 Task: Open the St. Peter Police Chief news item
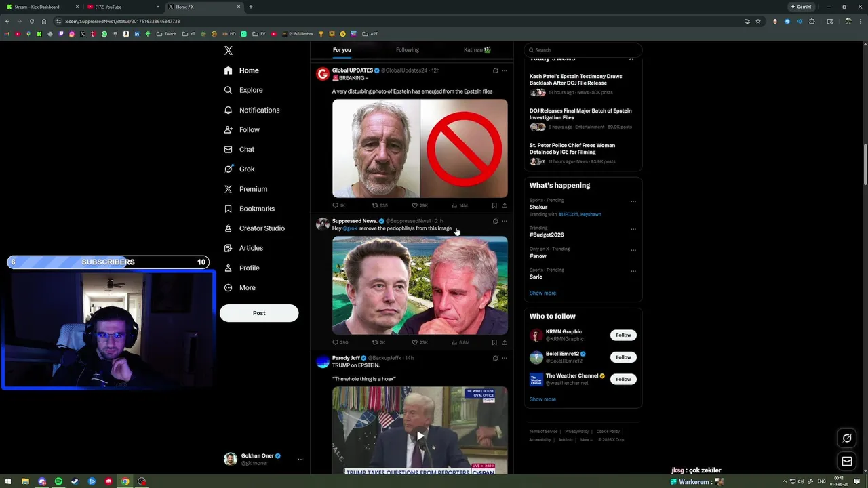click(x=583, y=154)
